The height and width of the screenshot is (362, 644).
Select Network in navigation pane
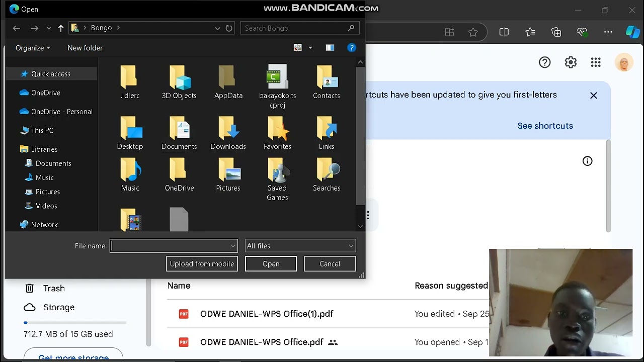click(39, 225)
